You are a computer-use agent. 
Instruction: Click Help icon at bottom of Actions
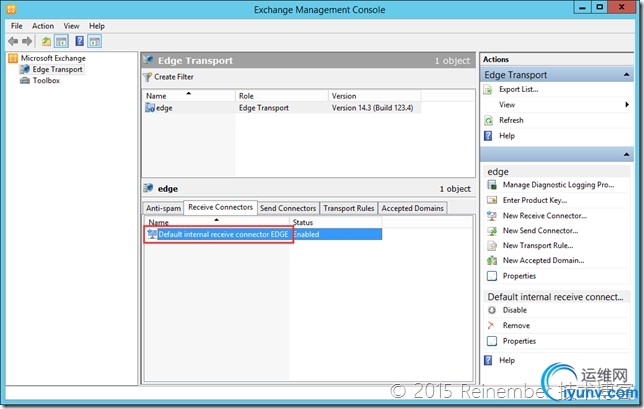click(x=488, y=360)
